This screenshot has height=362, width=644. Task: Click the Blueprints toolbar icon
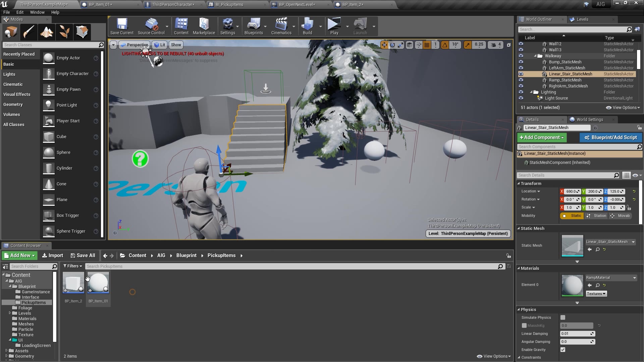click(x=254, y=26)
